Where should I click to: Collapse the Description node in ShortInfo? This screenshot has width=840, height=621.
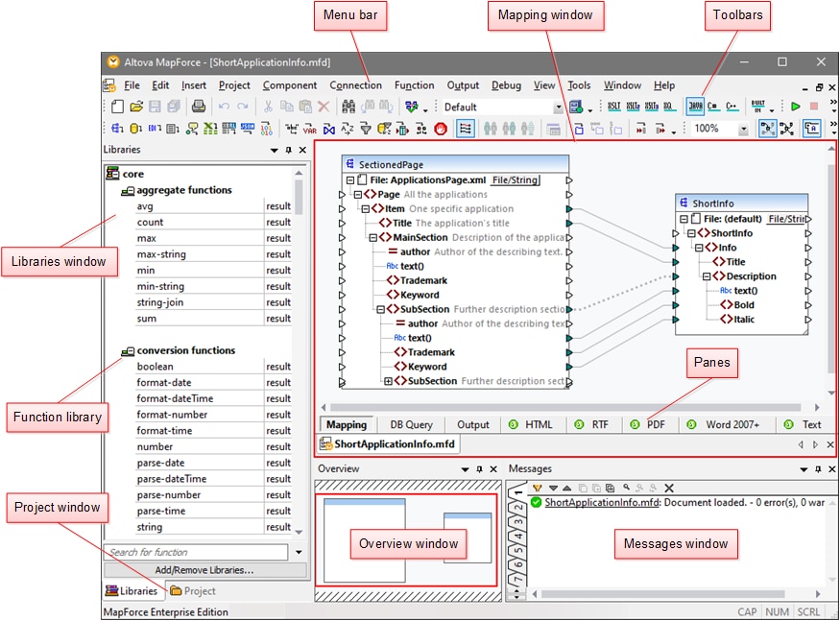(707, 276)
